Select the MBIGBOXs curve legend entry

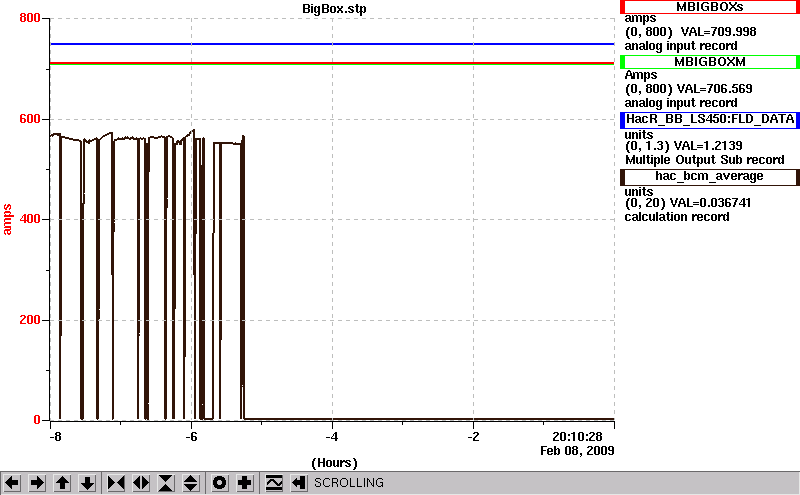click(710, 7)
